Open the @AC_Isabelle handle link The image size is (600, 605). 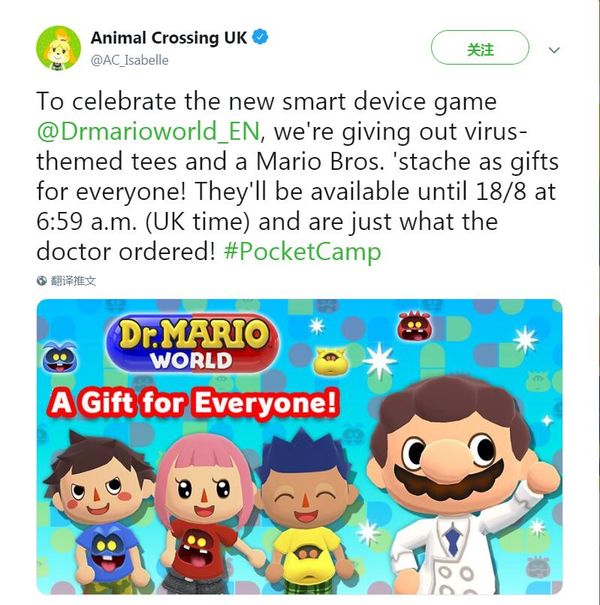[129, 60]
